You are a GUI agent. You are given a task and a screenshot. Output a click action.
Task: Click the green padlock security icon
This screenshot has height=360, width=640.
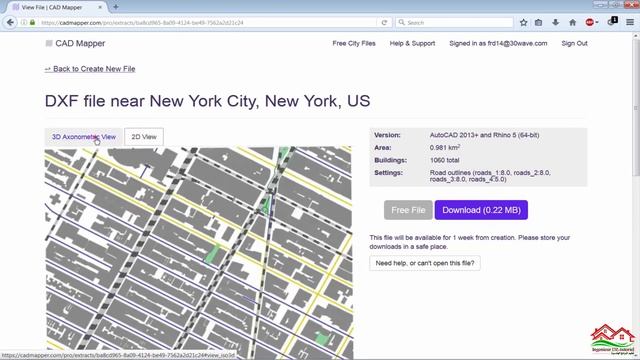pos(32,22)
